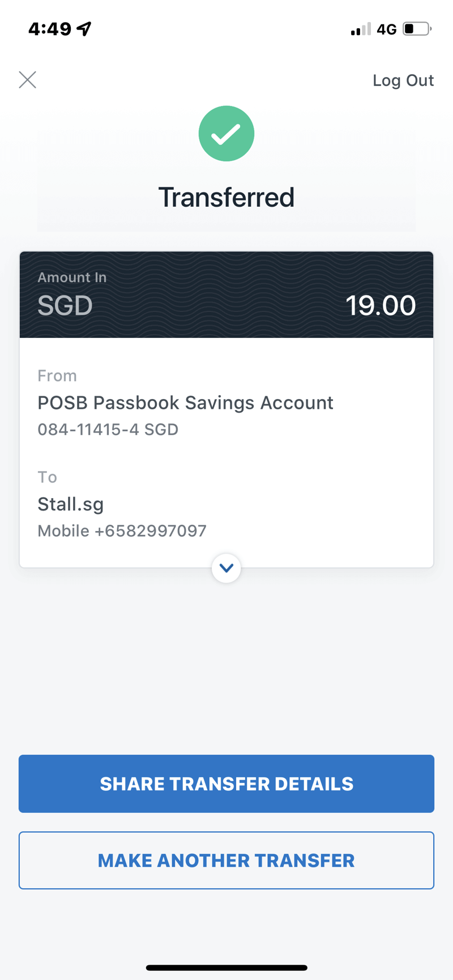
Task: Tap the cellular signal bars icon
Action: [360, 29]
